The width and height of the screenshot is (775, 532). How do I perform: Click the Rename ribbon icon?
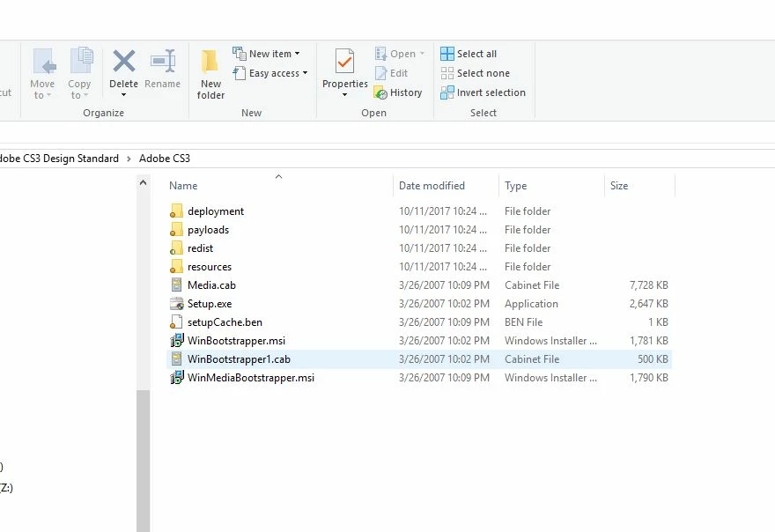click(x=163, y=62)
